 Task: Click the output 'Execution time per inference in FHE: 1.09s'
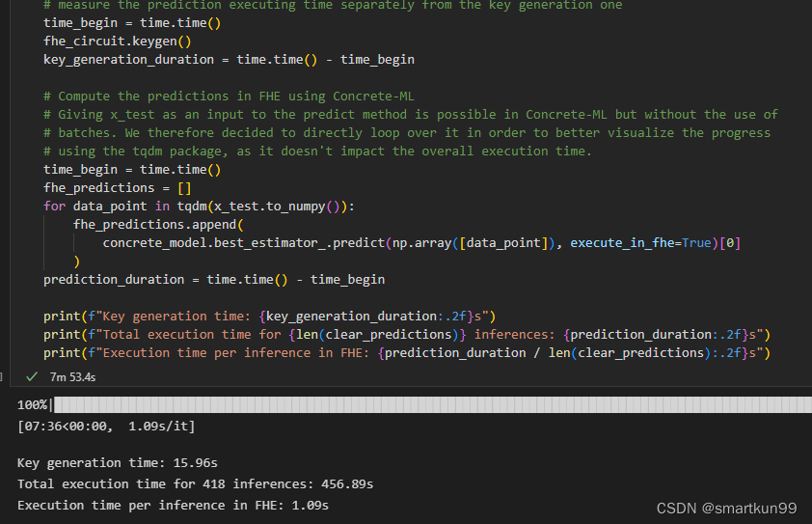coord(173,506)
